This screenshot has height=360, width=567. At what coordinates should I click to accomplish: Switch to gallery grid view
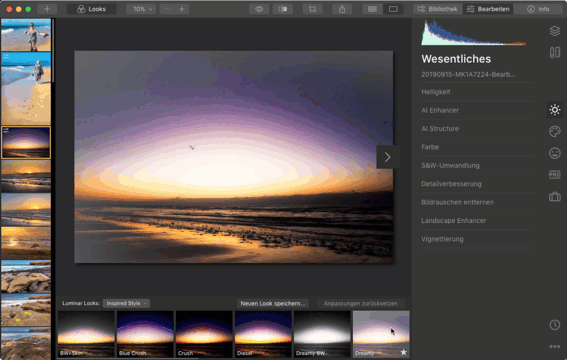click(x=372, y=9)
